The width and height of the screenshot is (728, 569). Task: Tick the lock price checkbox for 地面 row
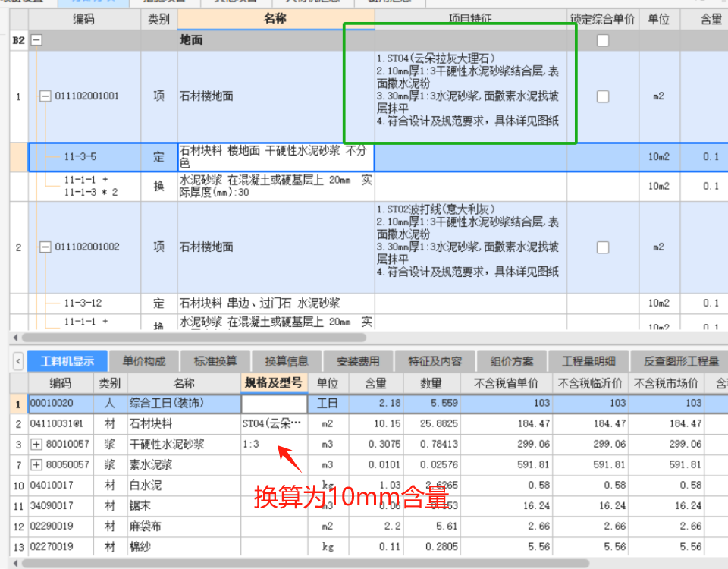click(x=603, y=40)
